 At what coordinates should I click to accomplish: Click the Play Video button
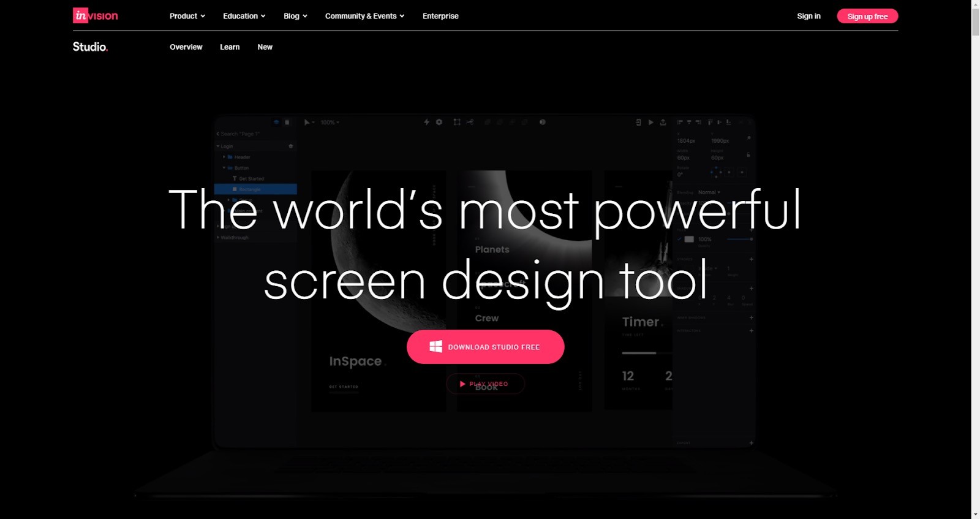[x=485, y=384]
